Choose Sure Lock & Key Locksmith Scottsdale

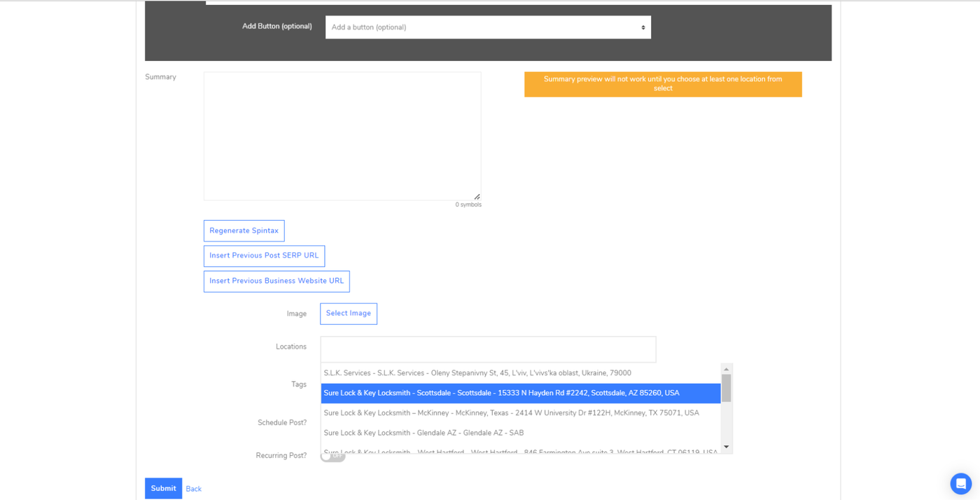pyautogui.click(x=501, y=393)
